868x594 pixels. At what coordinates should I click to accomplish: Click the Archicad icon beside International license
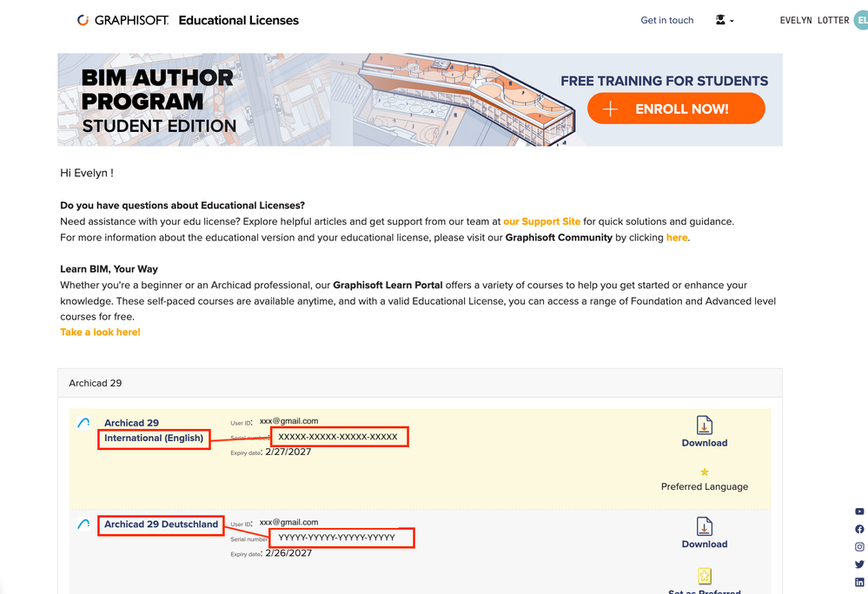tap(83, 423)
